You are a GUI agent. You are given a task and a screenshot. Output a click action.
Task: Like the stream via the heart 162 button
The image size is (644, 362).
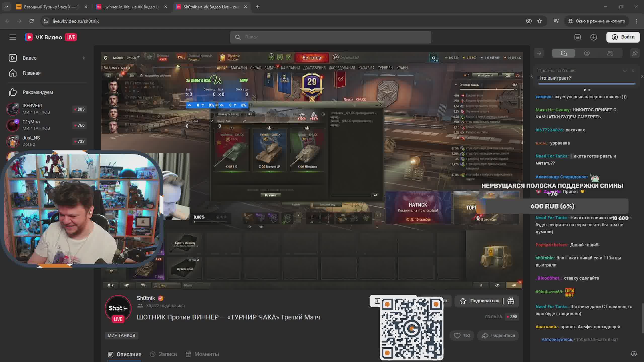click(462, 335)
